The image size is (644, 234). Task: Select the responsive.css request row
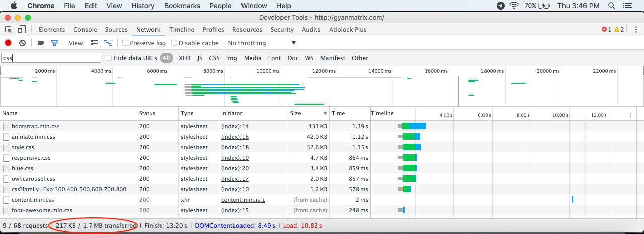pyautogui.click(x=322, y=158)
